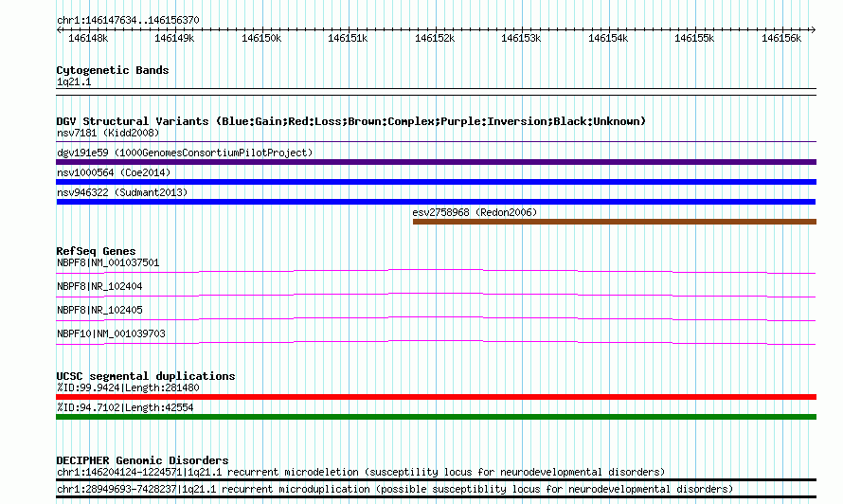Click the %ID:94.7102|Length:42554 label
Screen dimensions: 843x504
(x=125, y=407)
